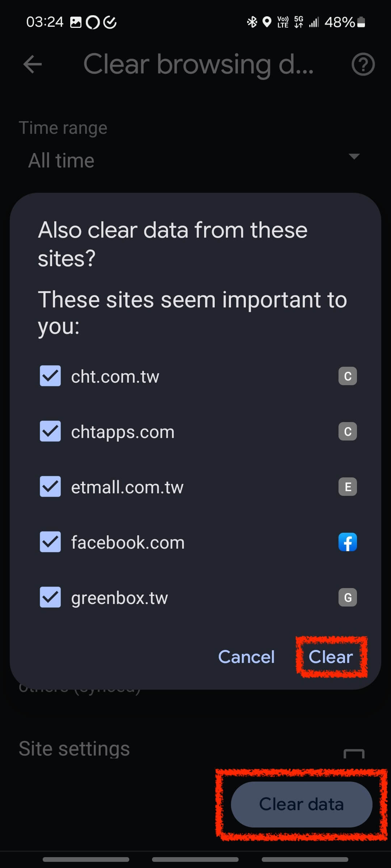Viewport: 391px width, 868px height.
Task: Uncheck the chtapps.com checkbox
Action: click(50, 431)
